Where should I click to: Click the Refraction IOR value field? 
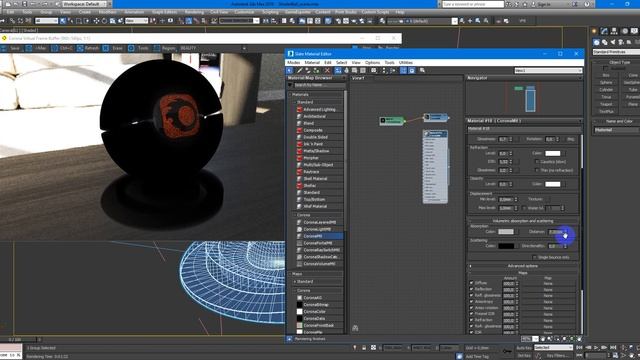(x=503, y=162)
